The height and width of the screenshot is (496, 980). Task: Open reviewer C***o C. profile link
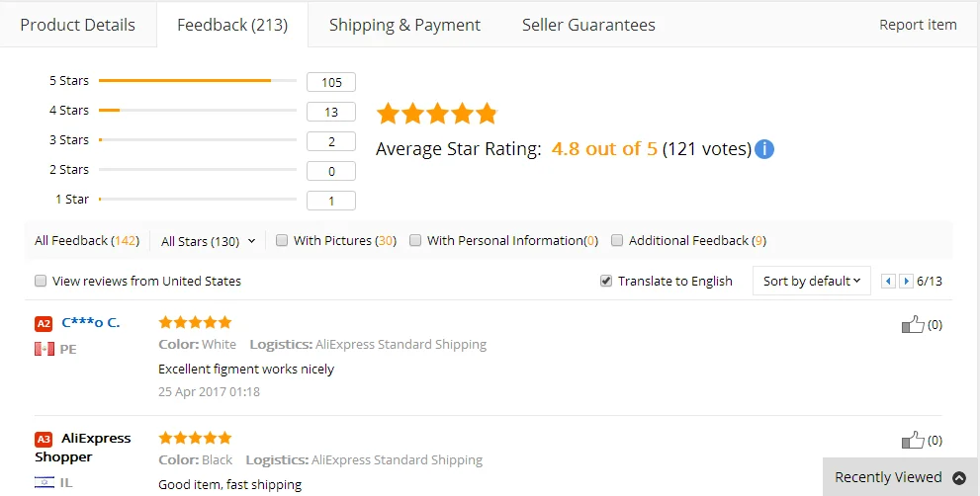pyautogui.click(x=90, y=322)
